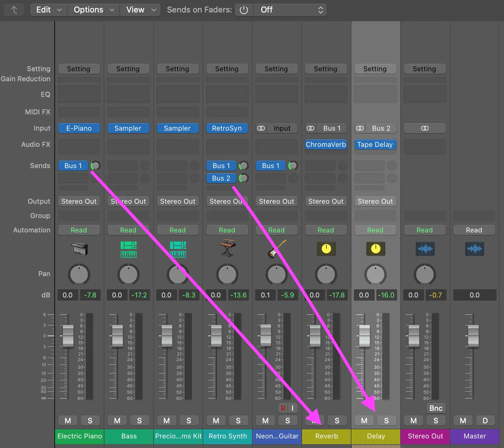
Task: Open Bass channel Setting menu
Action: pyautogui.click(x=129, y=69)
